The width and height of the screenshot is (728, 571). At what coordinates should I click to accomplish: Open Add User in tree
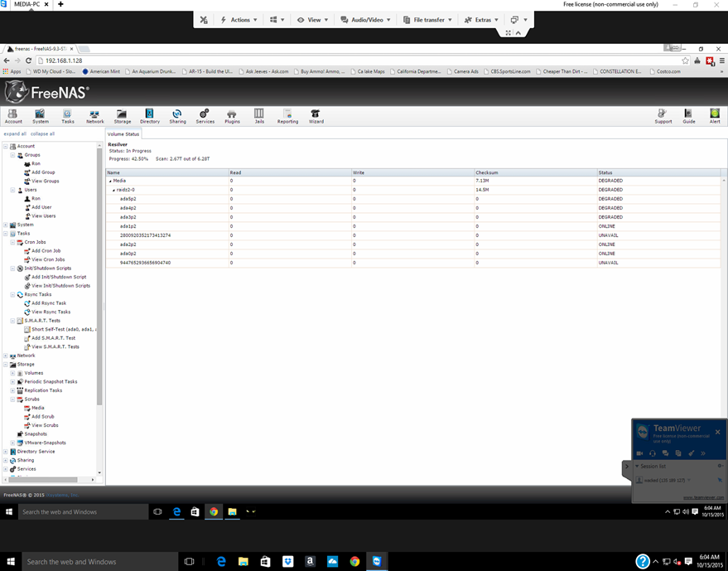41,207
